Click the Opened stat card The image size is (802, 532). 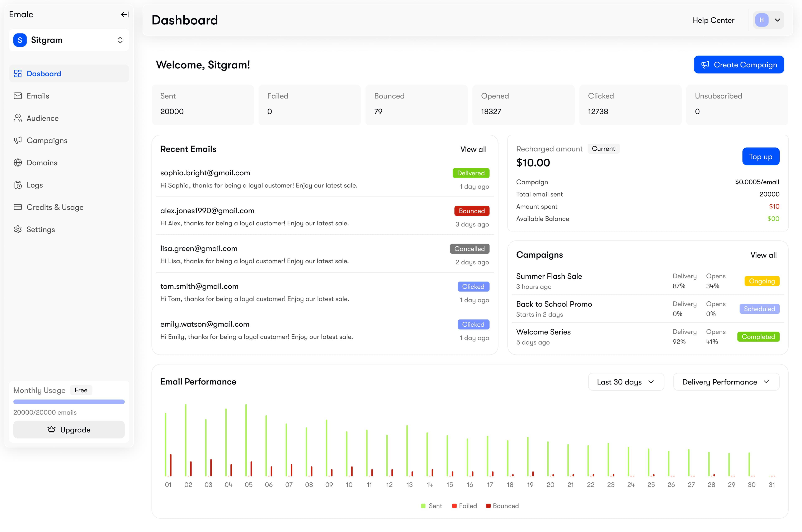[x=523, y=105]
